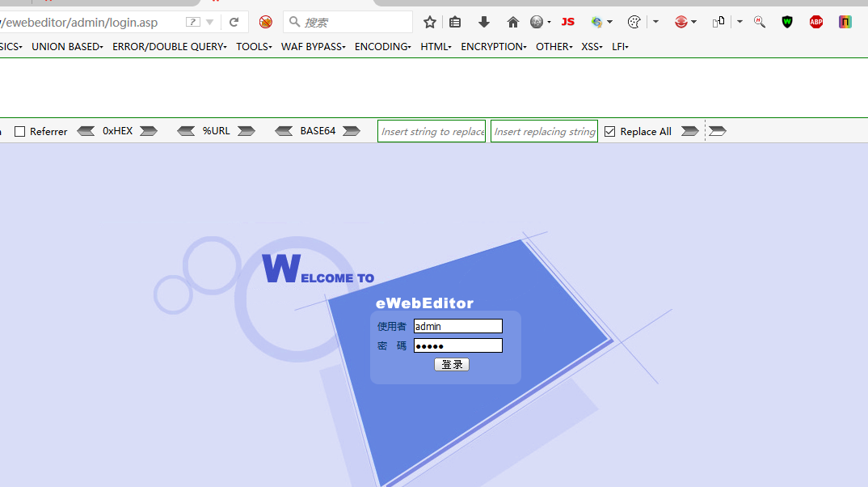Decode %URL with left arrow
The height and width of the screenshot is (487, 868).
[x=186, y=131]
